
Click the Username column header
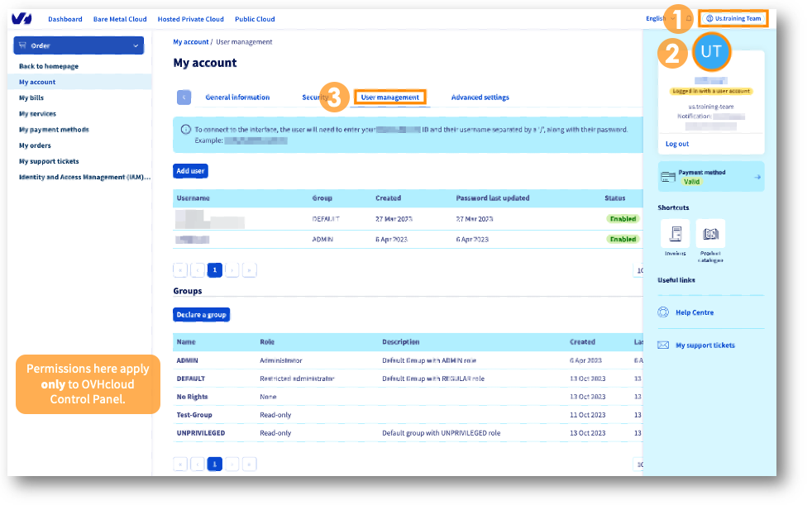[193, 198]
